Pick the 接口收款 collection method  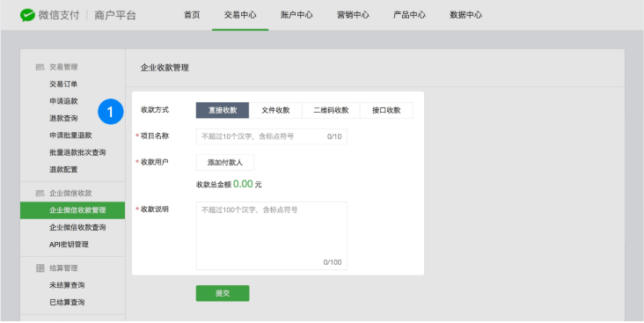click(386, 110)
